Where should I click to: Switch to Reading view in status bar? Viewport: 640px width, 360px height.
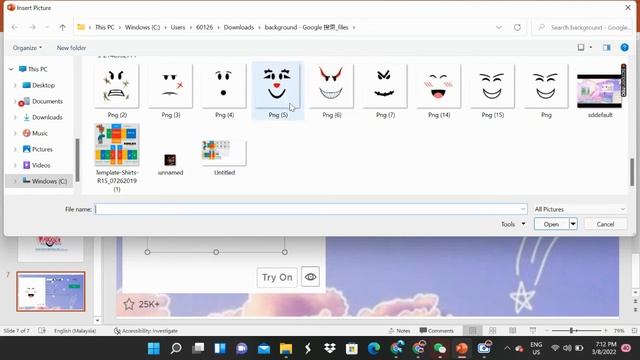513,331
